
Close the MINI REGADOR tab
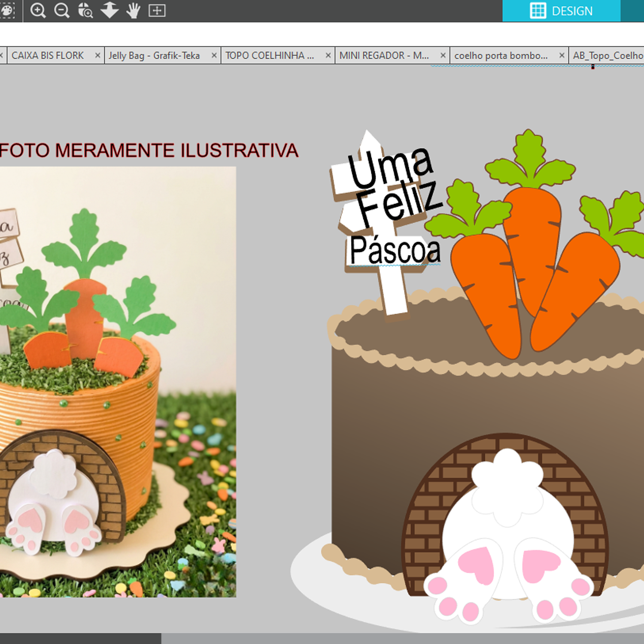[x=443, y=55]
